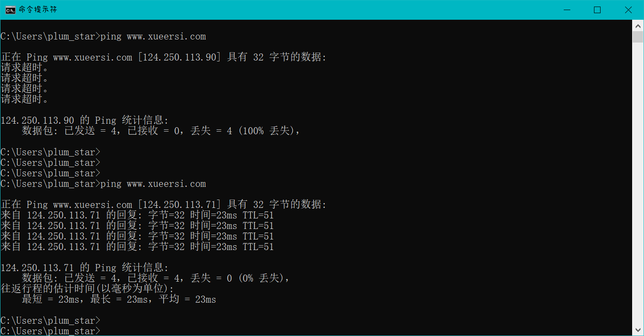Click '124.250.113.90 的 Ping 统计信息' line

pos(85,121)
